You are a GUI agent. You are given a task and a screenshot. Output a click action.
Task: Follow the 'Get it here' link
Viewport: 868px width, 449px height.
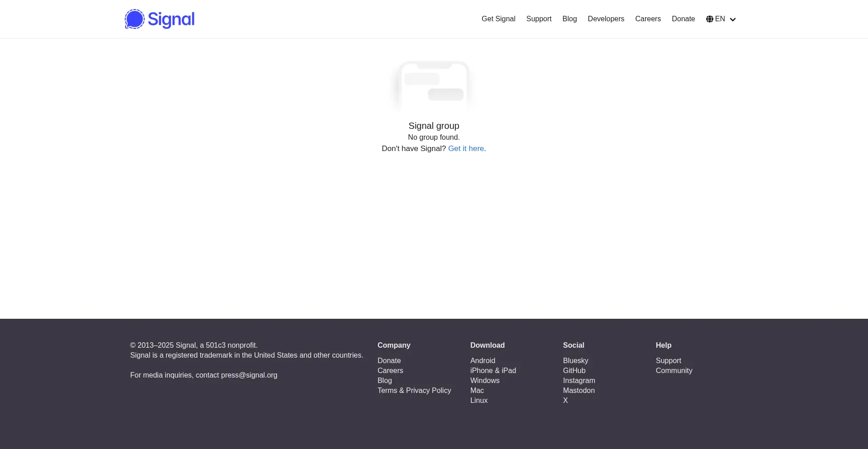pos(466,149)
